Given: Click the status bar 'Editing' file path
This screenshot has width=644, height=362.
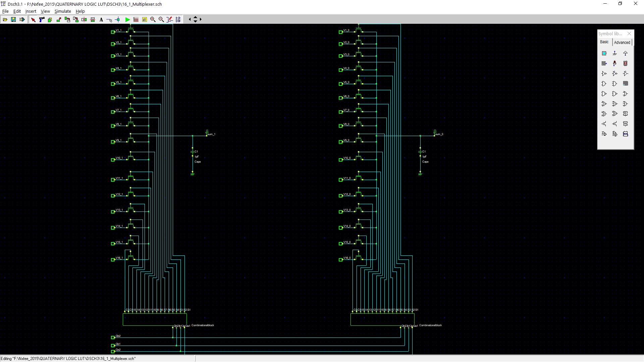Looking at the screenshot, I should 68,359.
